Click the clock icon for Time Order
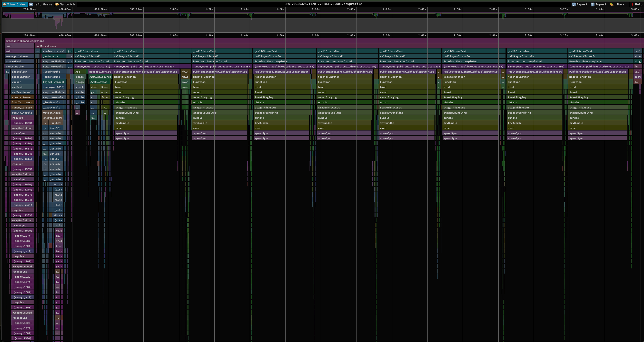This screenshot has height=342, width=644. [x=5, y=4]
